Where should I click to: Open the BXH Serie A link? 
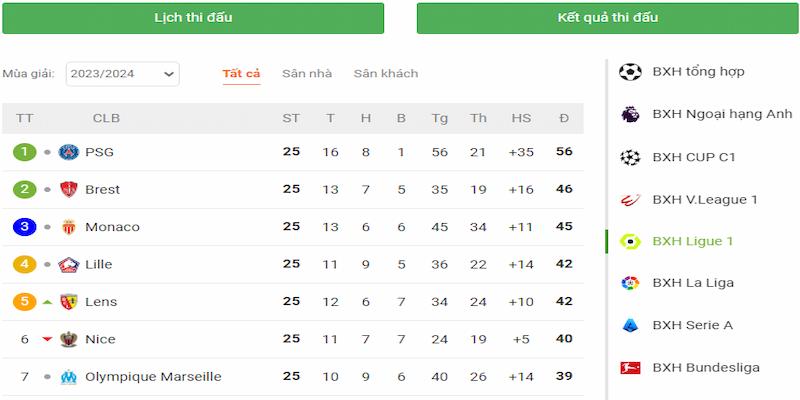[692, 325]
